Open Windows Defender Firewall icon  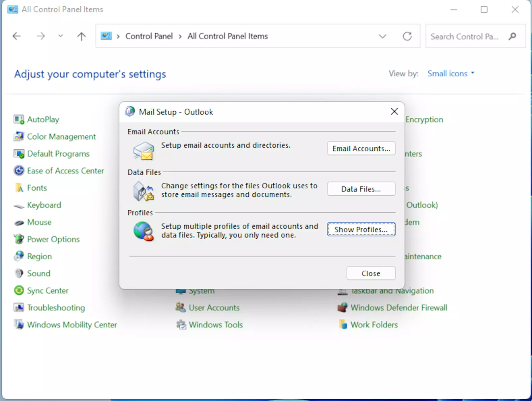(x=343, y=308)
